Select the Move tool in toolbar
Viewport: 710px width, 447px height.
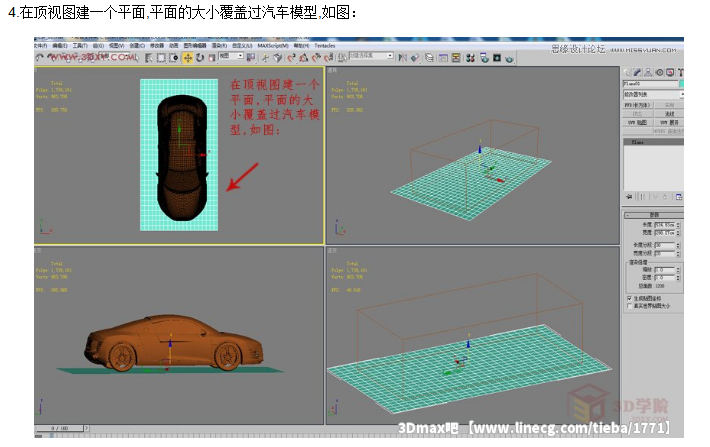click(188, 58)
